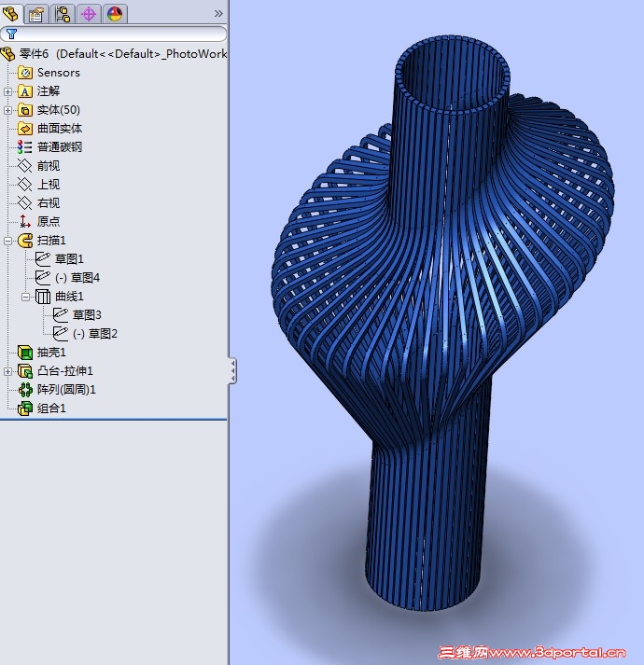Select the 抽壳1 feature label
Screen dimensions: 644x665
(x=51, y=353)
